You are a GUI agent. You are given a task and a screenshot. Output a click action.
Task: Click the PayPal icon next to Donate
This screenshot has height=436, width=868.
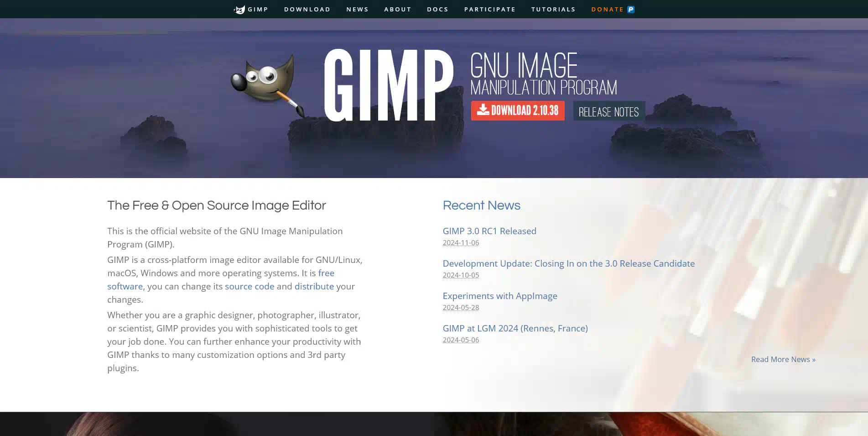631,9
